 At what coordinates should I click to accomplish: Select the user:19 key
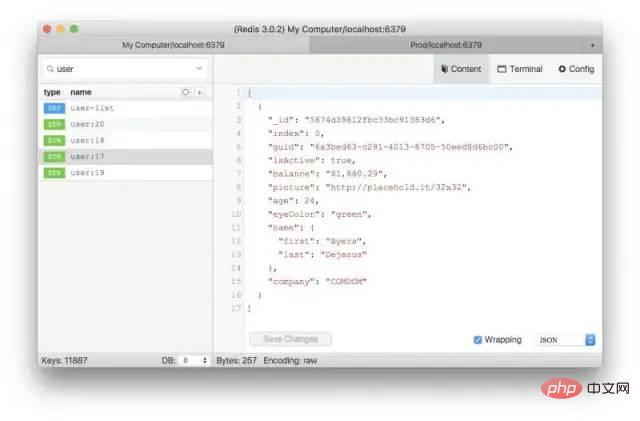[88, 173]
